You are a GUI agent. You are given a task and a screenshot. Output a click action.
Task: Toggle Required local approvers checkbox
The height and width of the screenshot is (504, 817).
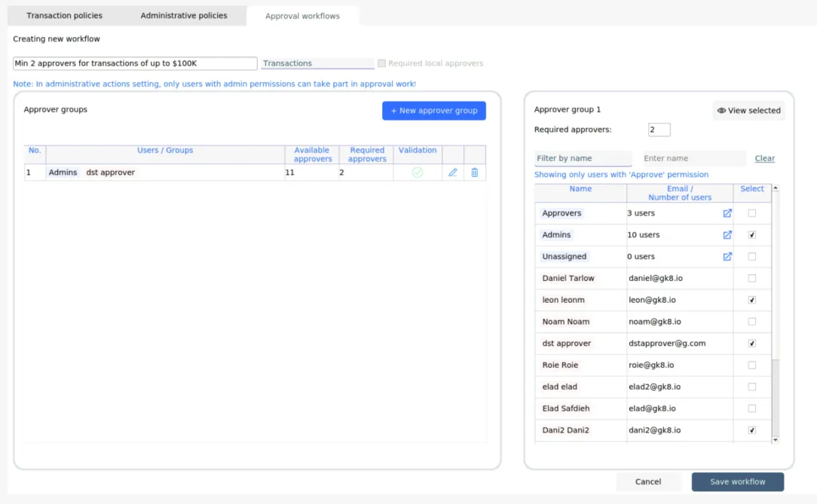(x=382, y=63)
